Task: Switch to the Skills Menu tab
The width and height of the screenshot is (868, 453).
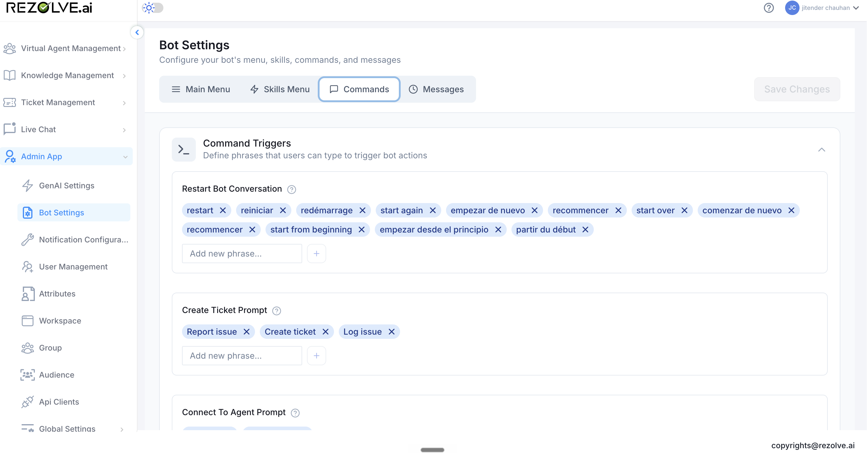Action: tap(280, 89)
